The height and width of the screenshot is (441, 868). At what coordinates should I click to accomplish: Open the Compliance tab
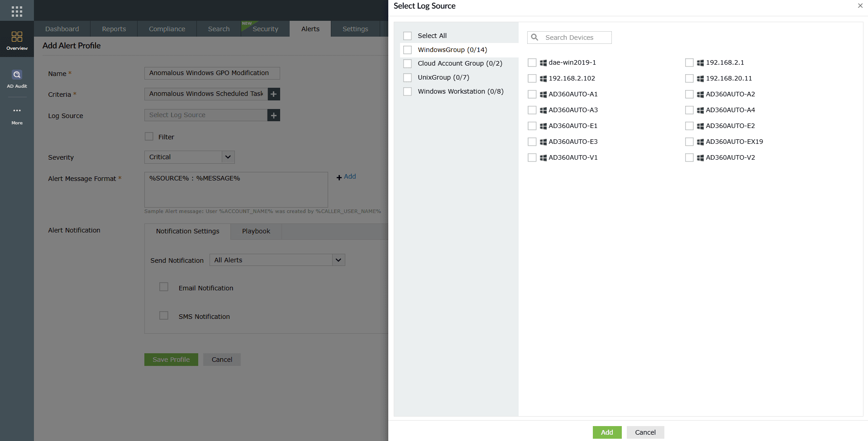[167, 28]
